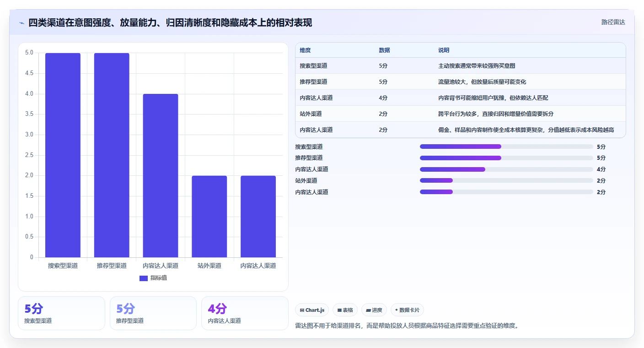The height and width of the screenshot is (348, 644).
Task: Click the 内容达人渠道 chart bar reaching 4.0
Action: pyautogui.click(x=161, y=176)
